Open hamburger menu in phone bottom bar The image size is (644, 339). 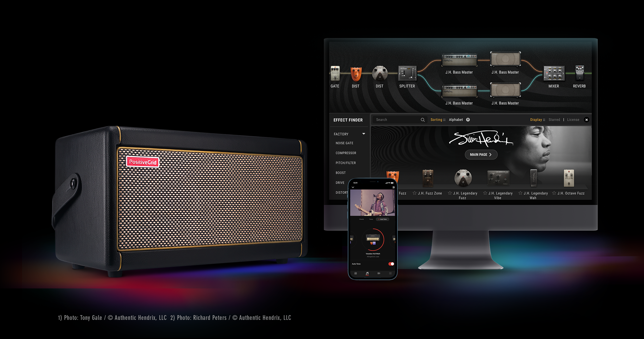pyautogui.click(x=390, y=273)
